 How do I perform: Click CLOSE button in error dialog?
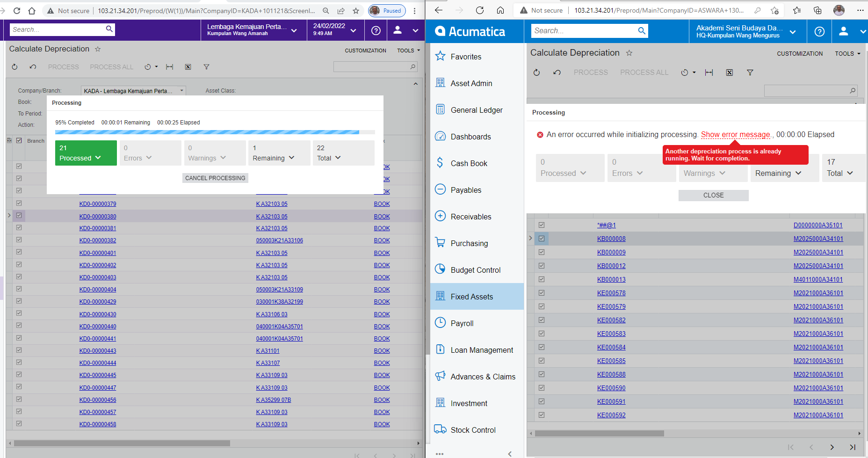pos(713,195)
